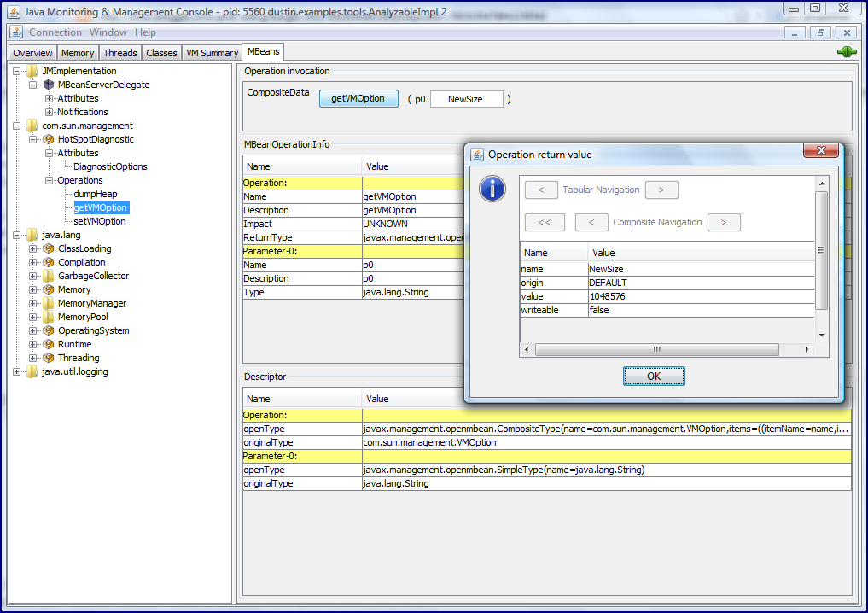
Task: Click the MemoryPool folder icon
Action: [49, 317]
